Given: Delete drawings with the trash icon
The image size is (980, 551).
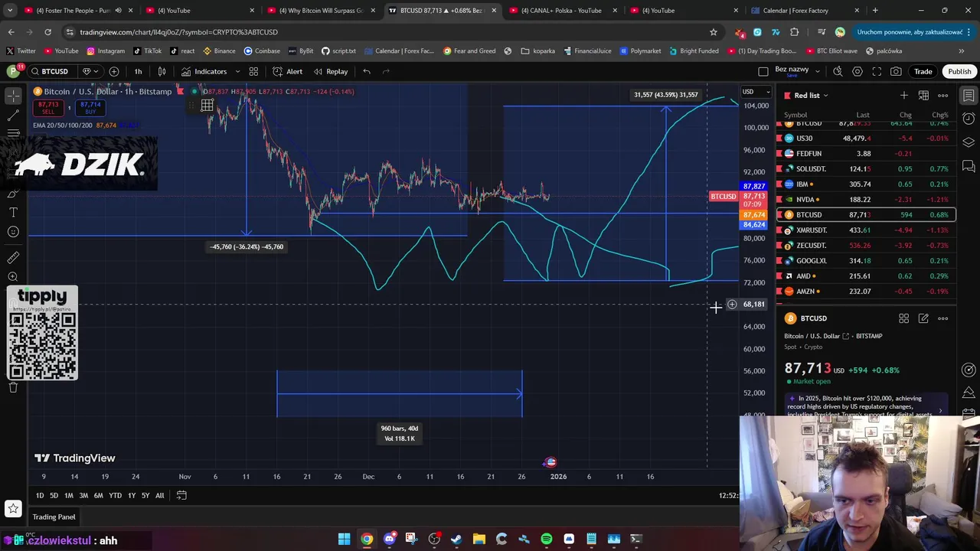Looking at the screenshot, I should click(13, 387).
